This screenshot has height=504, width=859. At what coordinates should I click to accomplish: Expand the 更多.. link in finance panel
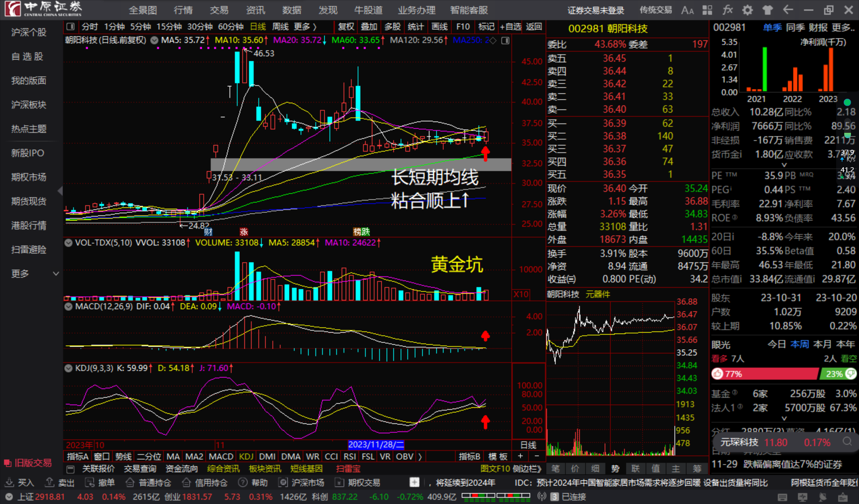point(843,28)
